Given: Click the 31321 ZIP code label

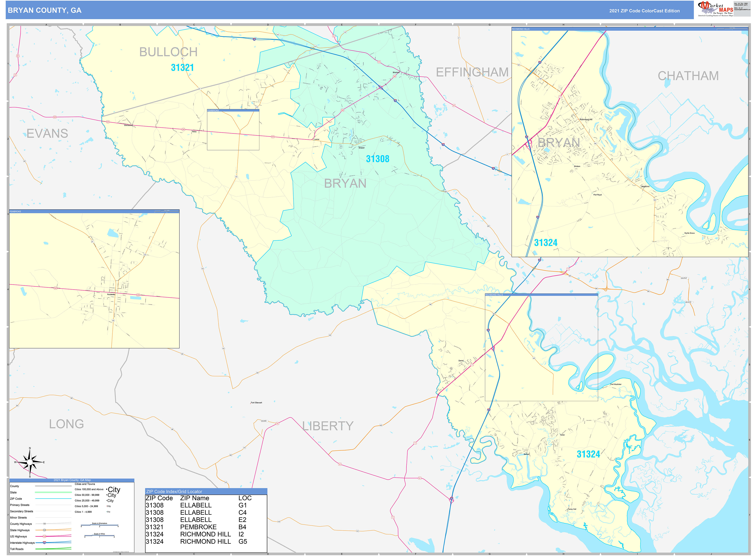Looking at the screenshot, I should pos(182,68).
